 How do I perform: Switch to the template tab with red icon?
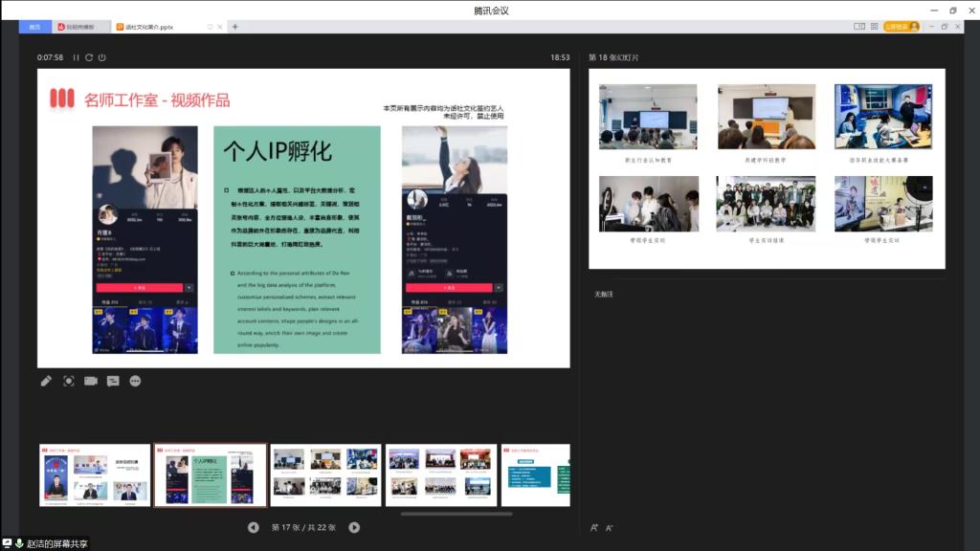point(80,27)
